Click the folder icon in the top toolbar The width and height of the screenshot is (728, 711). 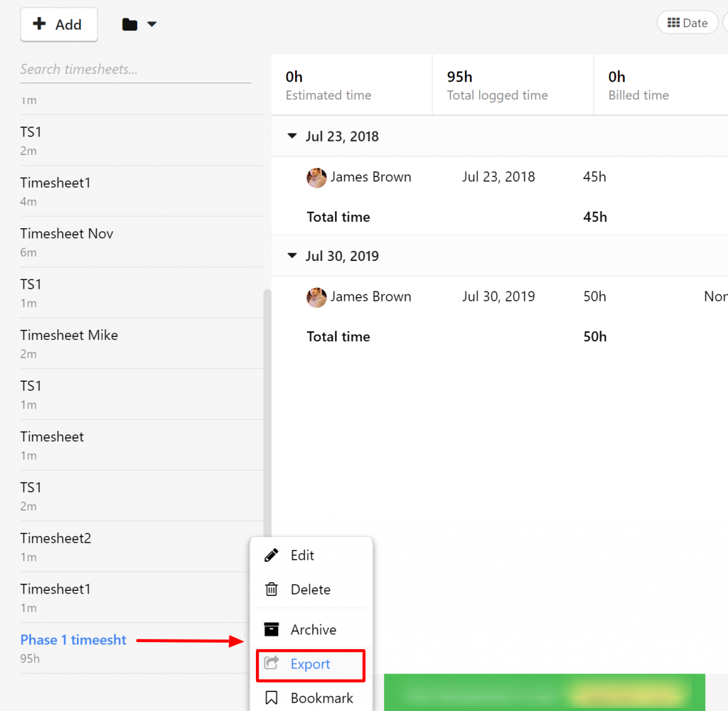tap(129, 23)
